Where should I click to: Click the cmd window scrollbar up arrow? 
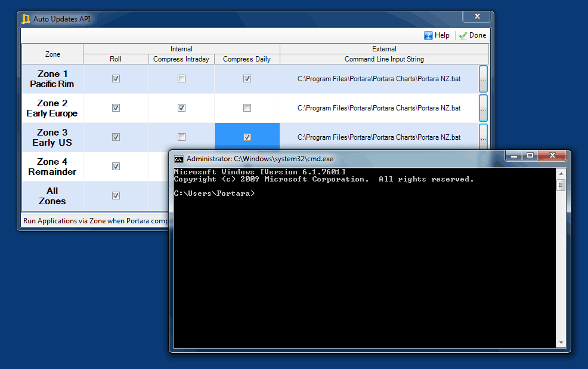click(x=561, y=173)
